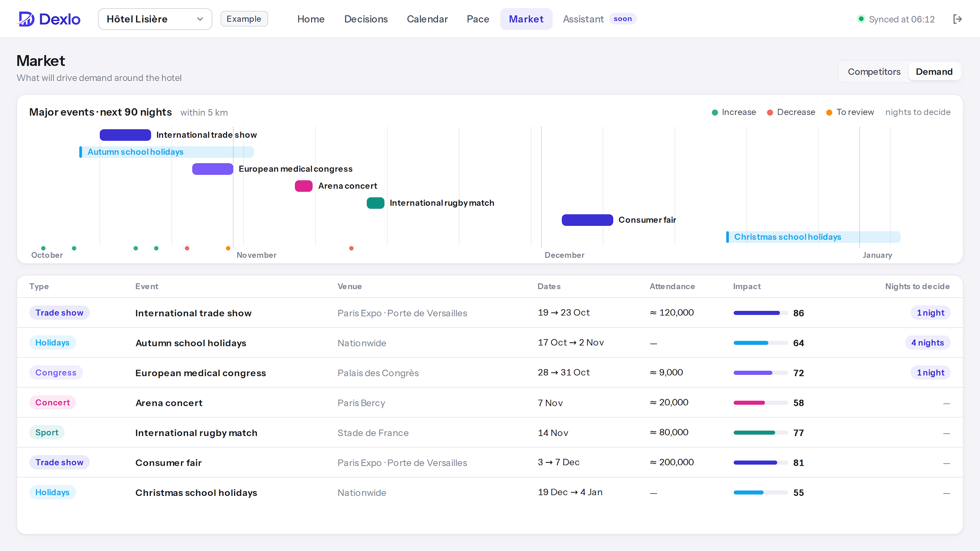Click the impact bar for International trade show

760,313
